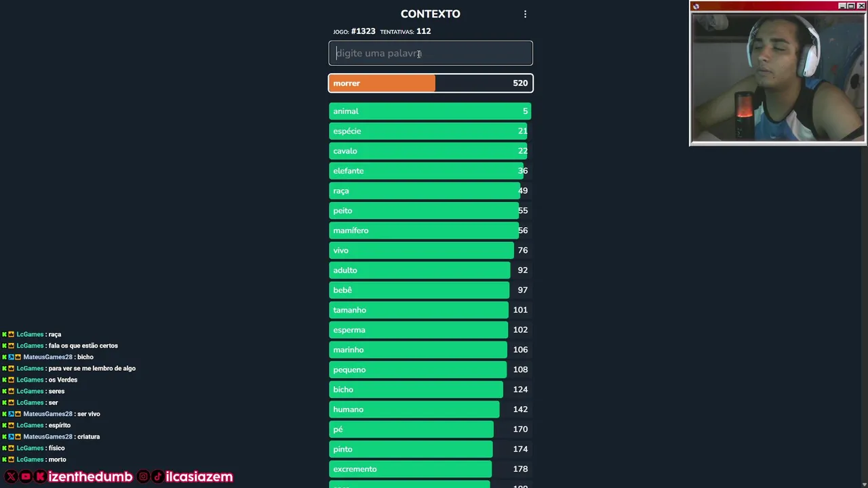Click the webcam video thumbnail

(777, 77)
